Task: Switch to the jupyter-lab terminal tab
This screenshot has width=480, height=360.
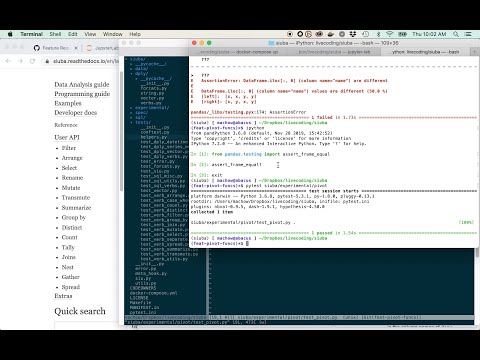Action: 333,52
